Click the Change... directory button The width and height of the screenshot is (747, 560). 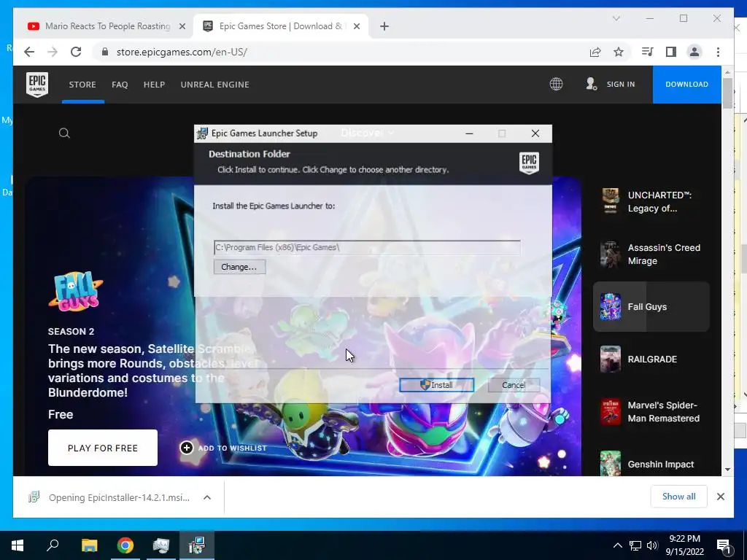239,267
